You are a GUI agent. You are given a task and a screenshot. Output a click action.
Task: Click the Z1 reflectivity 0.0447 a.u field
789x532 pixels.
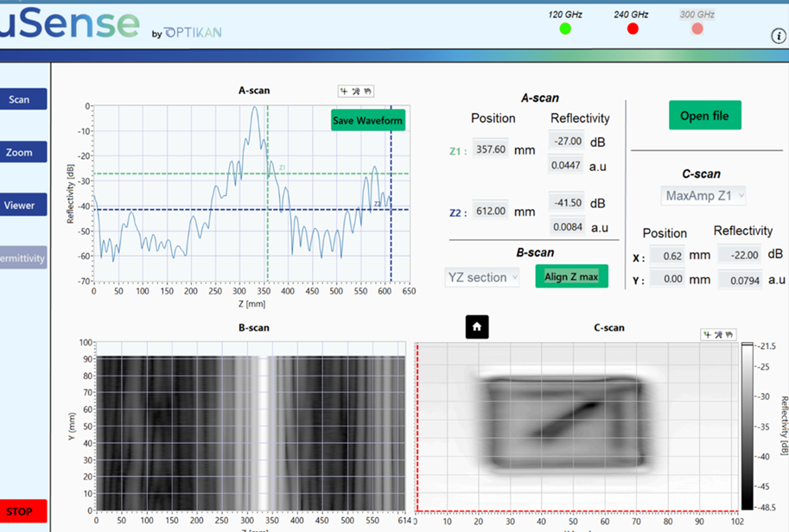(x=565, y=165)
